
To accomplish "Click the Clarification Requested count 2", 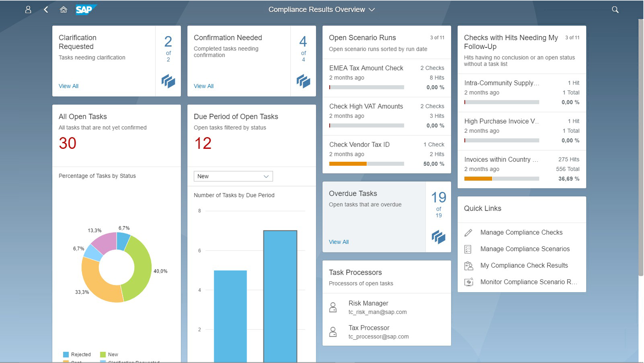I will 168,42.
